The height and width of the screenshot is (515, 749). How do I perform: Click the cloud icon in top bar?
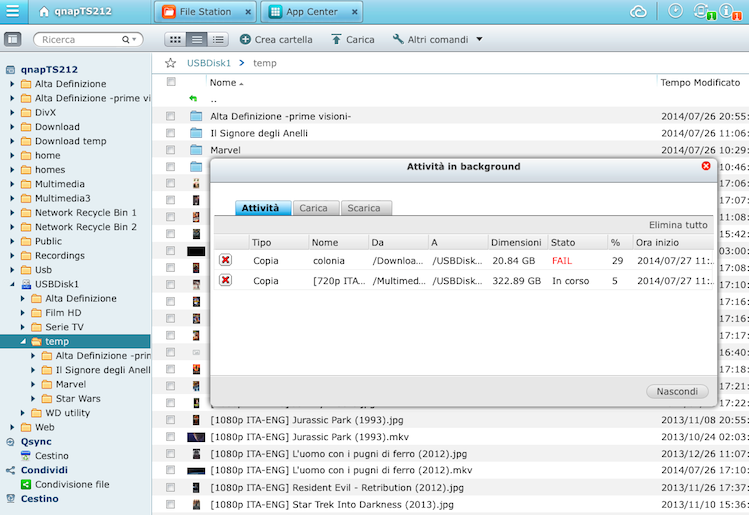click(639, 12)
